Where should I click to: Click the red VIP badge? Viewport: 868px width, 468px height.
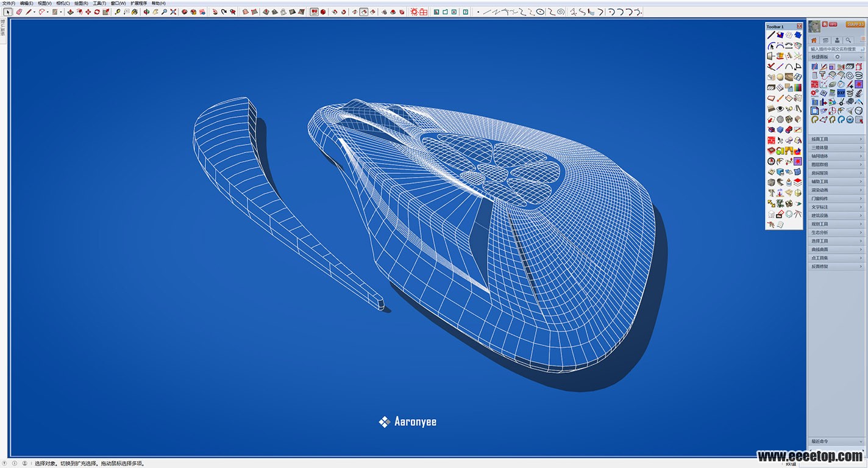[833, 24]
